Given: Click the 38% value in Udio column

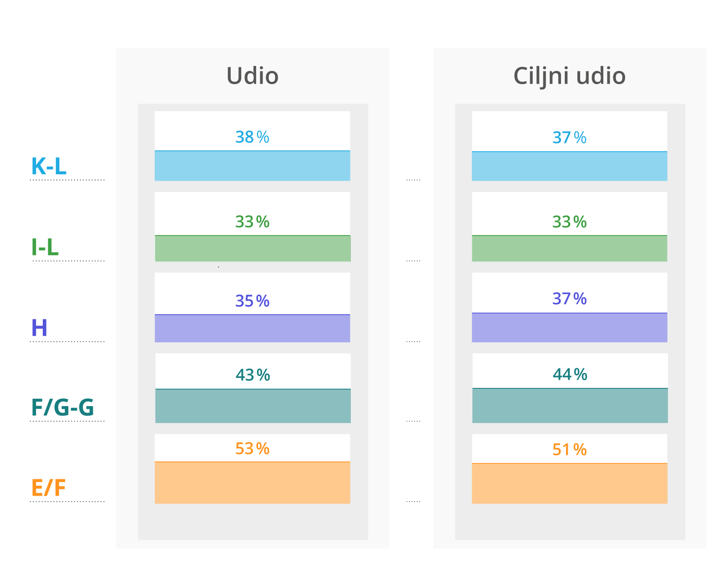Looking at the screenshot, I should (x=252, y=137).
